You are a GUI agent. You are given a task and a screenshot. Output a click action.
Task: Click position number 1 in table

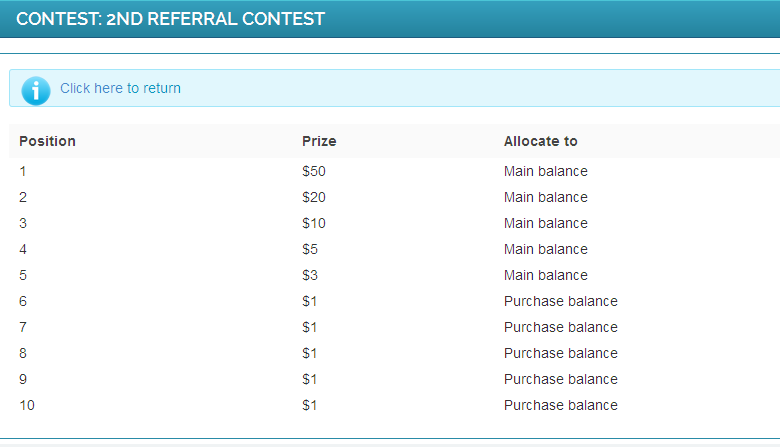point(23,171)
